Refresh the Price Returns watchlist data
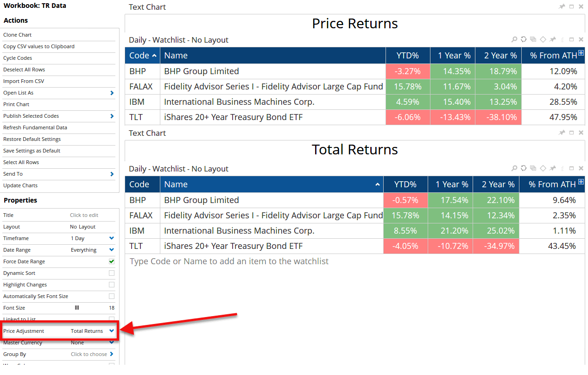The height and width of the screenshot is (375, 588). pyautogui.click(x=524, y=39)
